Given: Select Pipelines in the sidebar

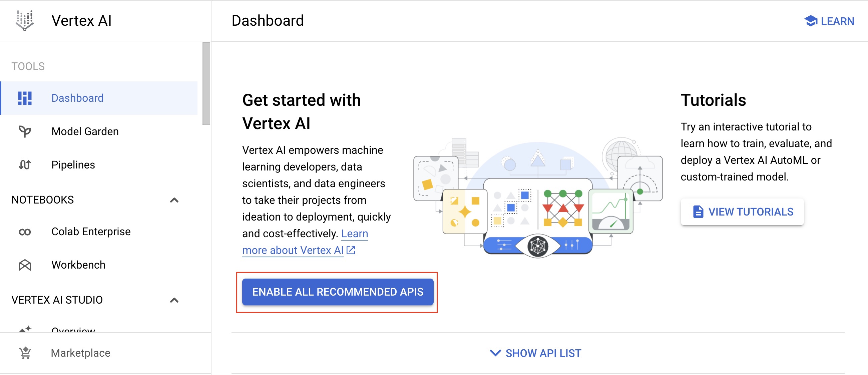Looking at the screenshot, I should pyautogui.click(x=73, y=164).
